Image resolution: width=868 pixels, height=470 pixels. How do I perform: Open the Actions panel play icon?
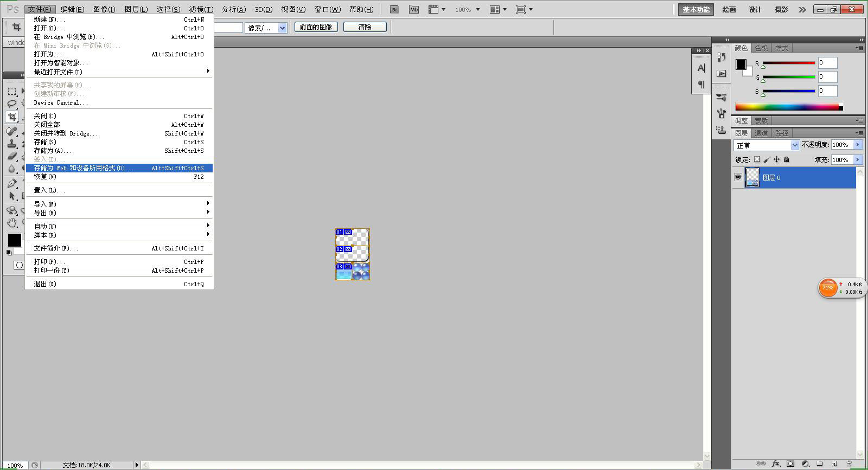pyautogui.click(x=721, y=73)
